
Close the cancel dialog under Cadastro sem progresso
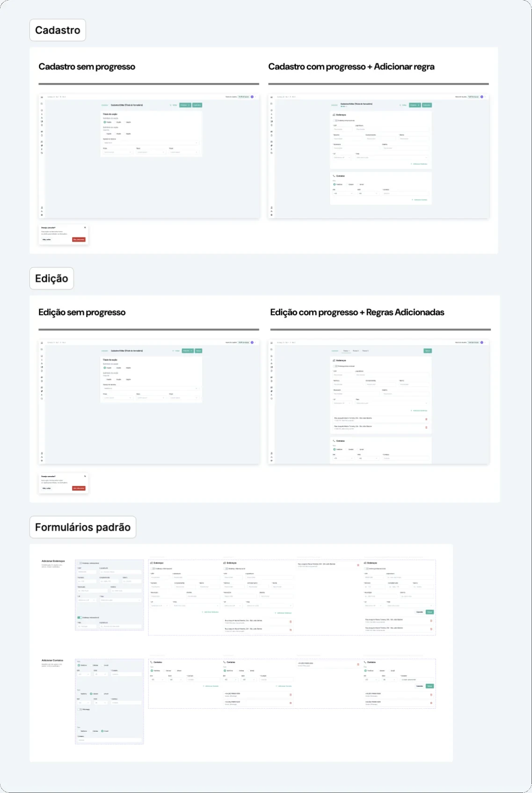tap(85, 228)
